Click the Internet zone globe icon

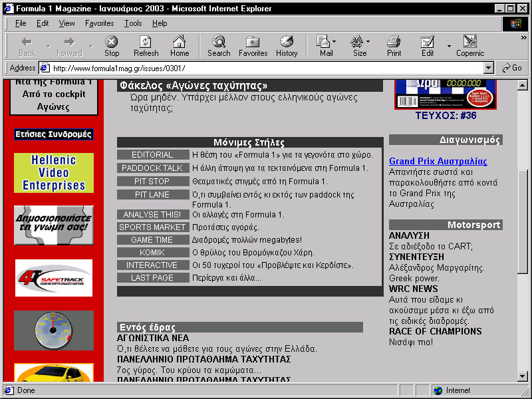point(438,390)
